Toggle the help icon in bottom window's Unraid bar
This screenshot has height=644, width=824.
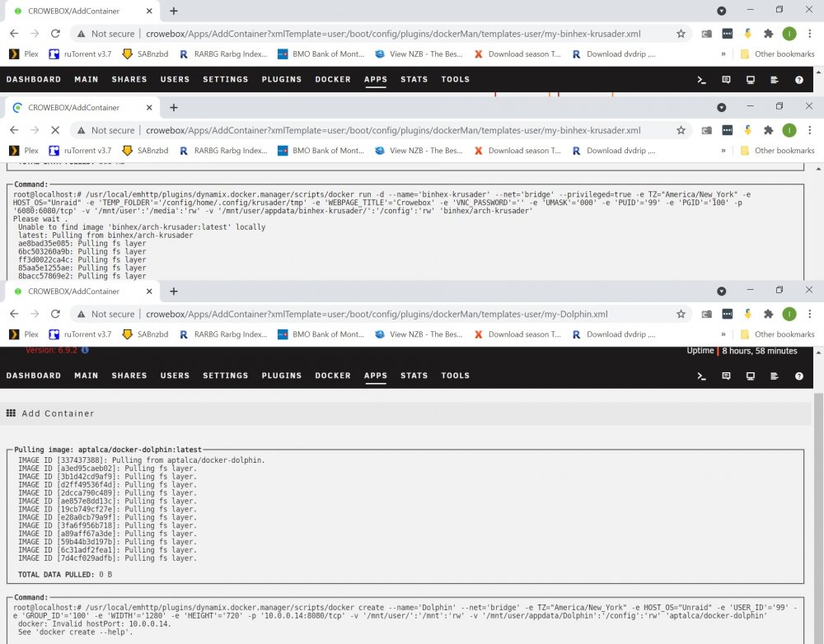[x=799, y=376]
